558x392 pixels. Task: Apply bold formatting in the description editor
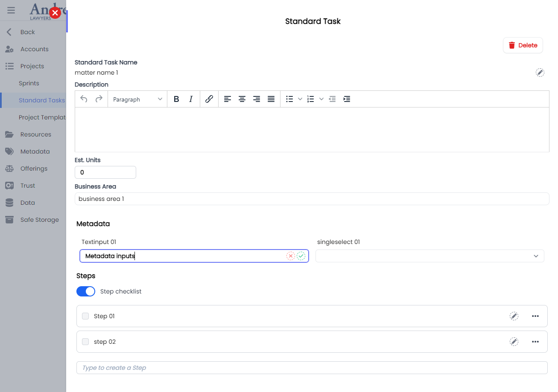click(176, 99)
